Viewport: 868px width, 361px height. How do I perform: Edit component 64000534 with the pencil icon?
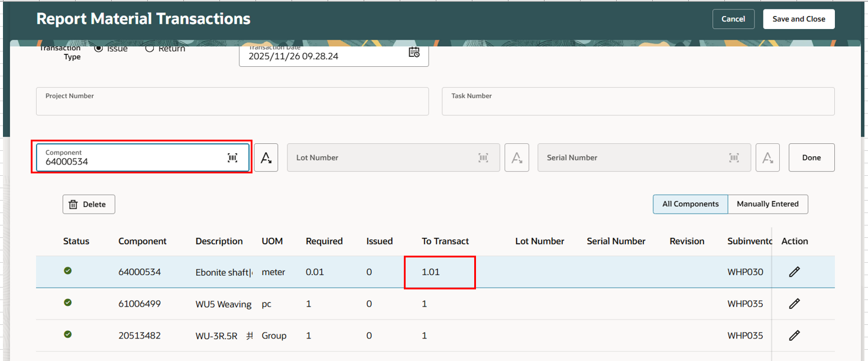pos(794,272)
